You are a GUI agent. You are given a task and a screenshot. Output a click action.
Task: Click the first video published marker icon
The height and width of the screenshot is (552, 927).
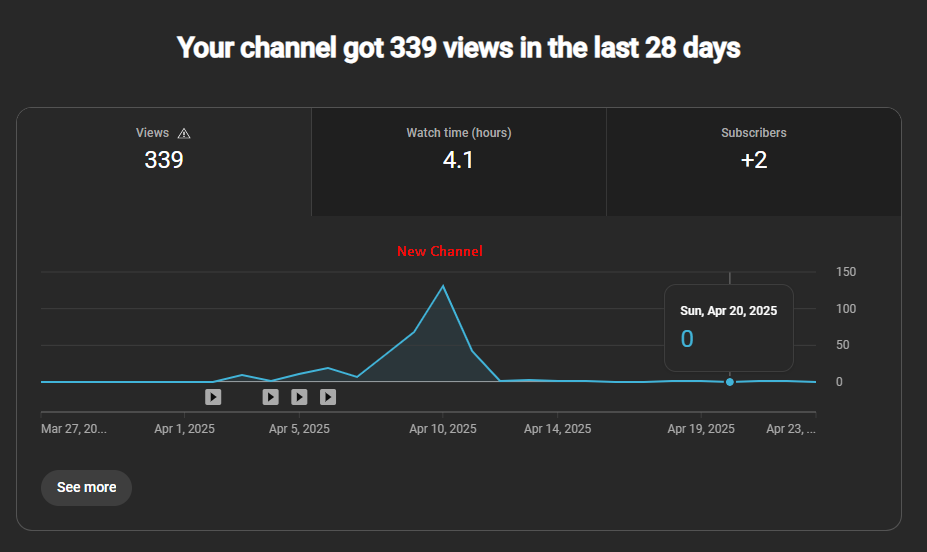click(213, 397)
